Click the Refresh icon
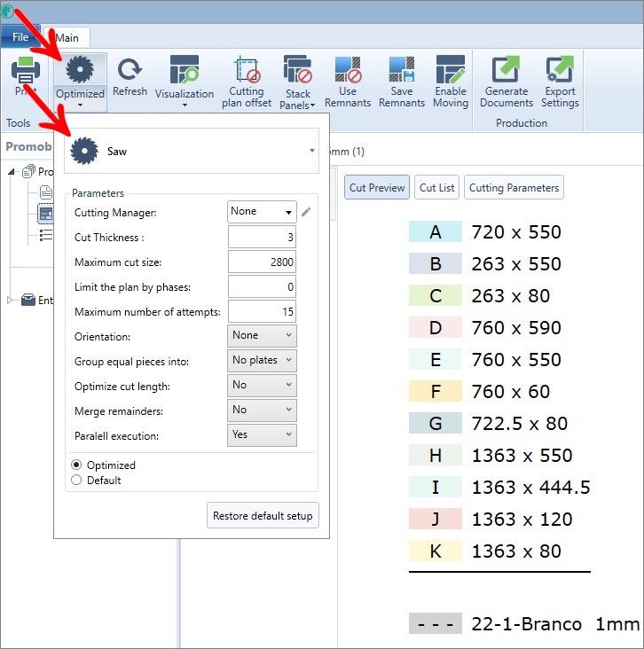 pos(130,69)
